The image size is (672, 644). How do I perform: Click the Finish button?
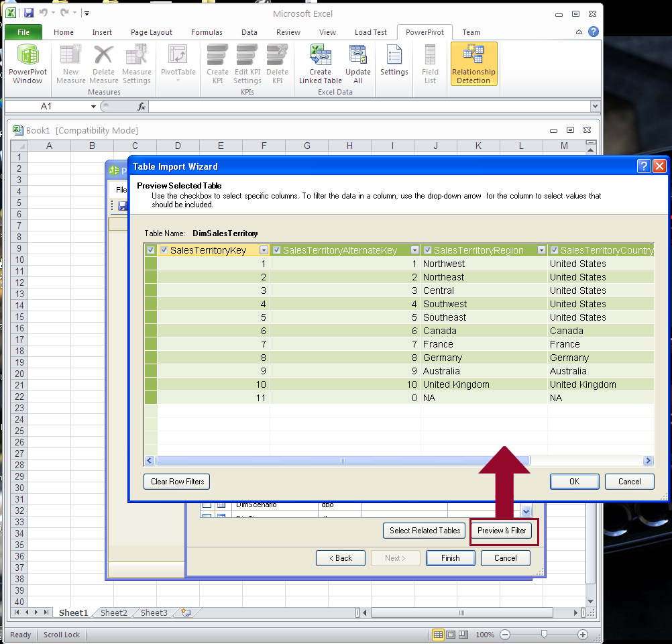451,558
